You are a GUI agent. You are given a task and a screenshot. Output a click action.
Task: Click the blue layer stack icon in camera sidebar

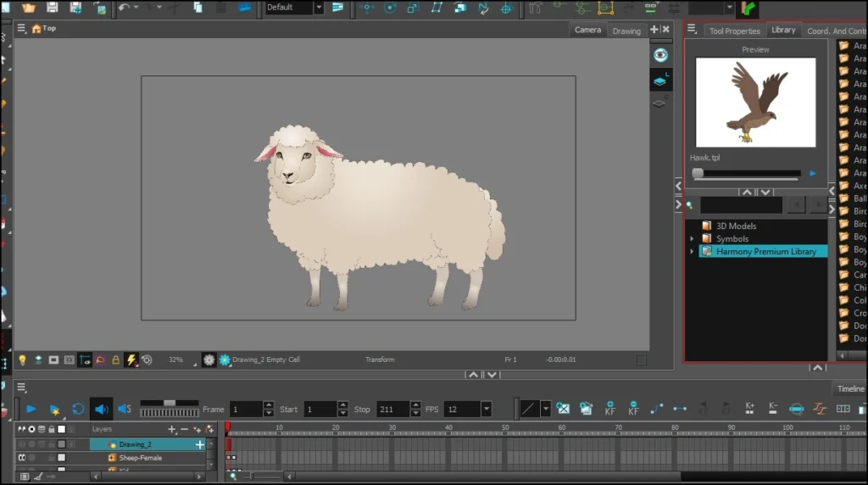[x=659, y=81]
